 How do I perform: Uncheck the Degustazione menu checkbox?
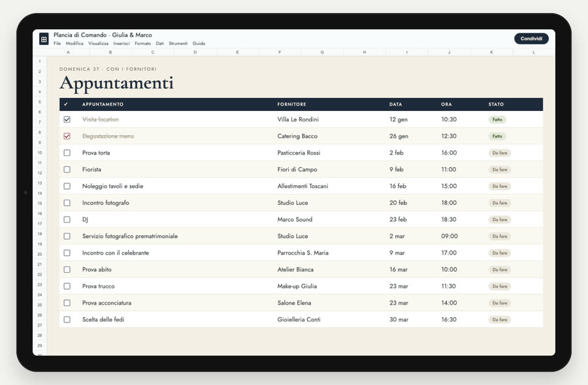(67, 136)
